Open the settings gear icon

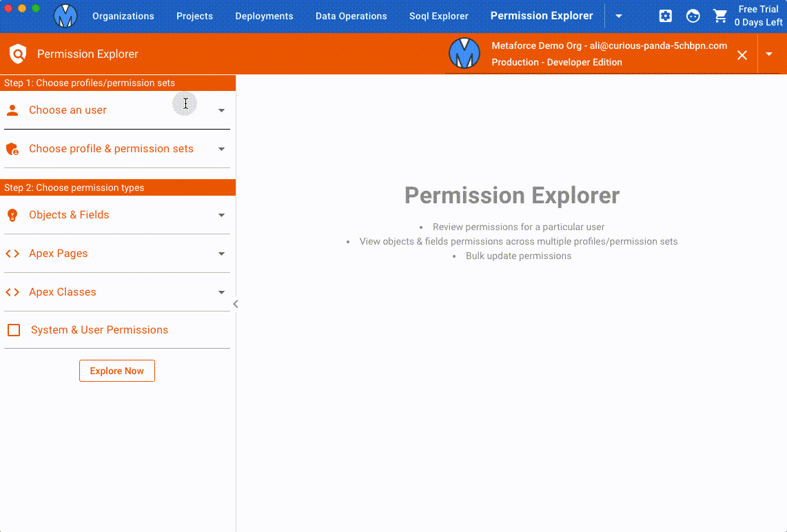pos(666,16)
